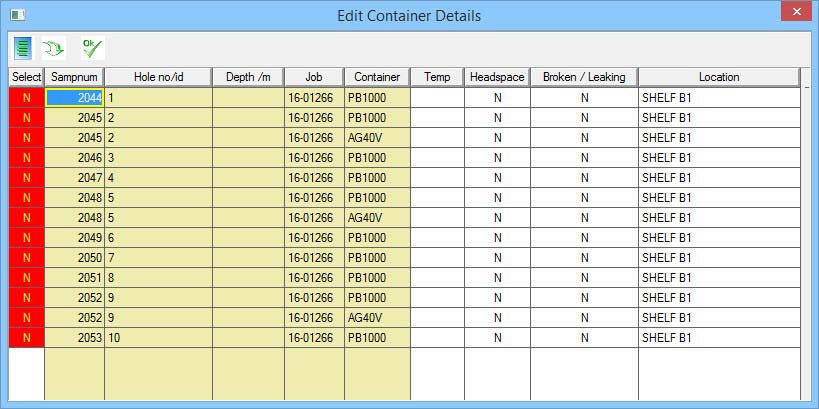
Task: Toggle Broken / Leaking value for sample 2050
Action: [x=584, y=258]
